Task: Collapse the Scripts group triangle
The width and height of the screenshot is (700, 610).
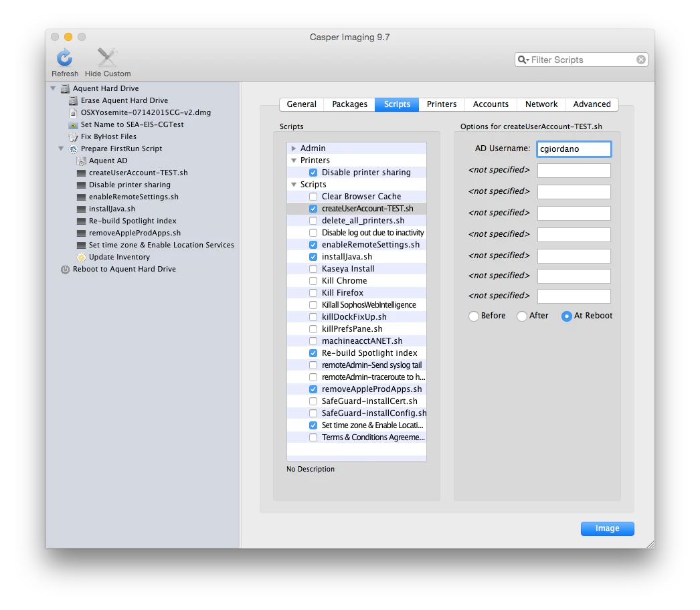Action: [x=294, y=185]
